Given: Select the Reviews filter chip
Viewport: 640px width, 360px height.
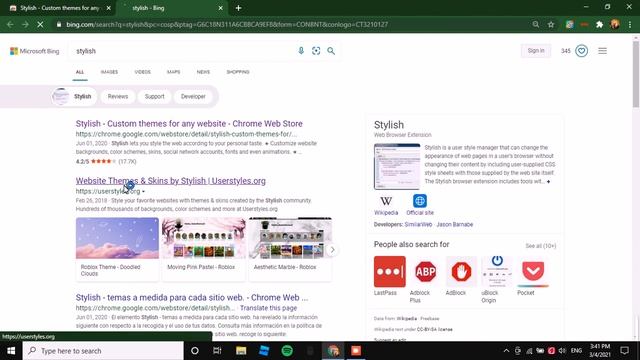Looking at the screenshot, I should (x=118, y=96).
